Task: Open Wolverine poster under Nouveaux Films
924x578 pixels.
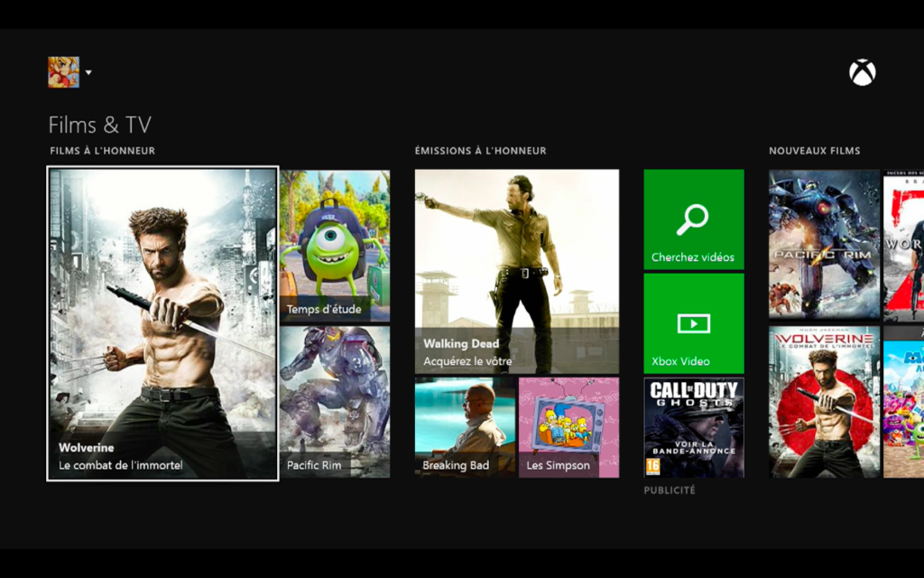Action: [824, 402]
